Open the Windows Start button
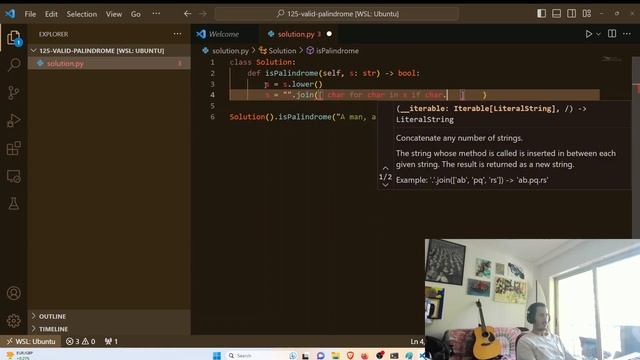640x360 pixels. tap(217, 356)
